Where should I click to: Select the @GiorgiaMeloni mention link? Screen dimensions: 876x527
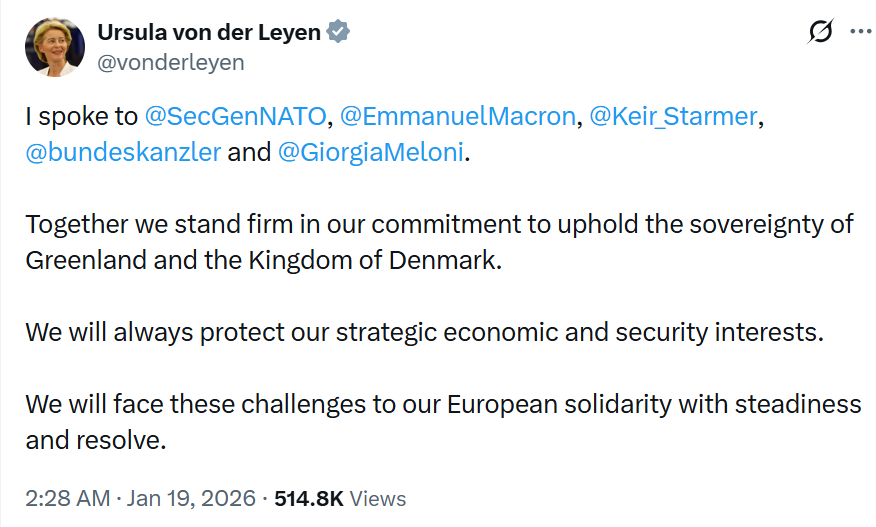pos(372,154)
